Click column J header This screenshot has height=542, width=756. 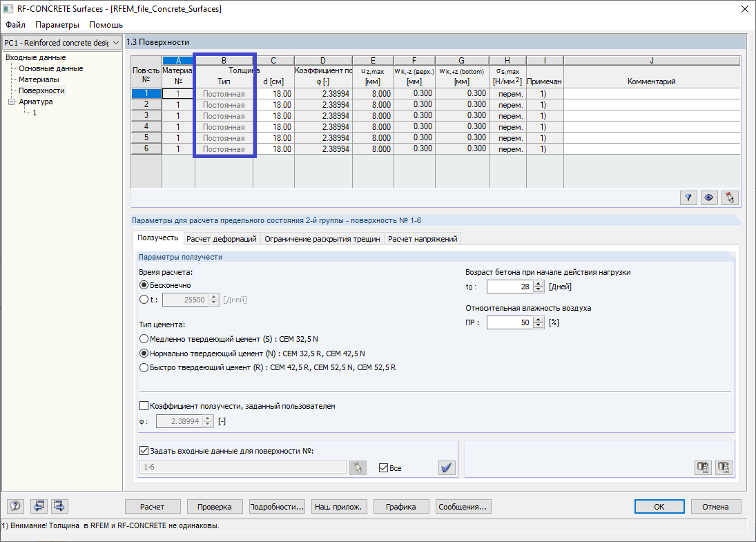[x=652, y=61]
